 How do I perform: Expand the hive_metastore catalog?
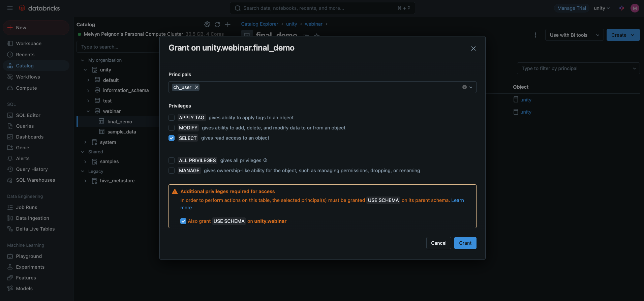pyautogui.click(x=85, y=181)
